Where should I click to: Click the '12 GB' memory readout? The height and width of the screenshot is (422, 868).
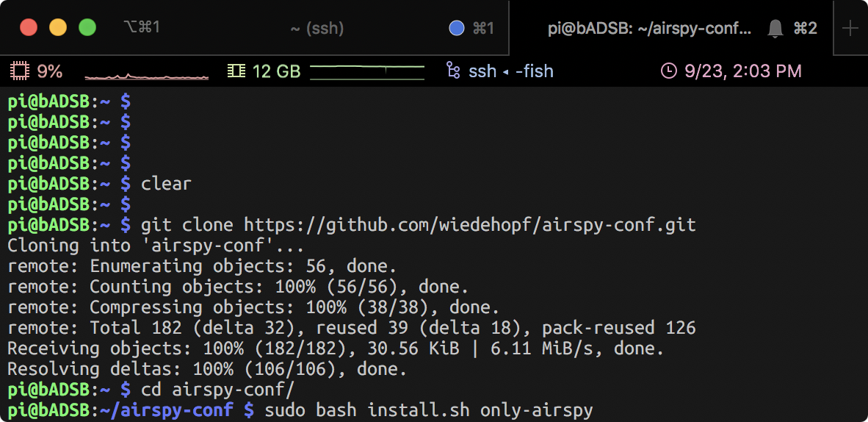pos(276,71)
